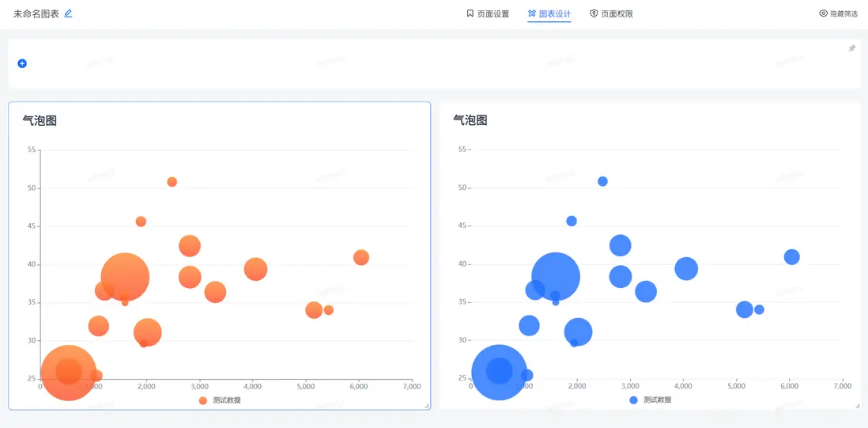This screenshot has width=868, height=428.
Task: Select the right chart's 气泡图 title
Action: point(470,120)
